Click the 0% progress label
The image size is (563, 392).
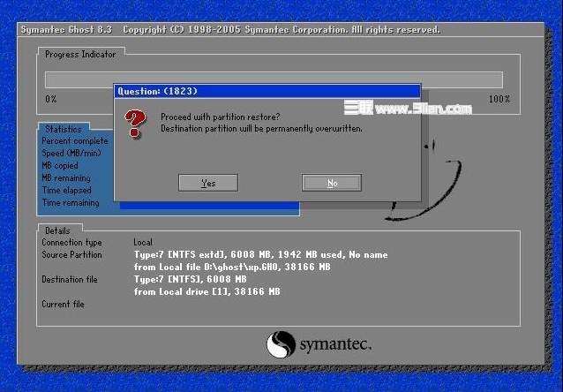pyautogui.click(x=51, y=99)
